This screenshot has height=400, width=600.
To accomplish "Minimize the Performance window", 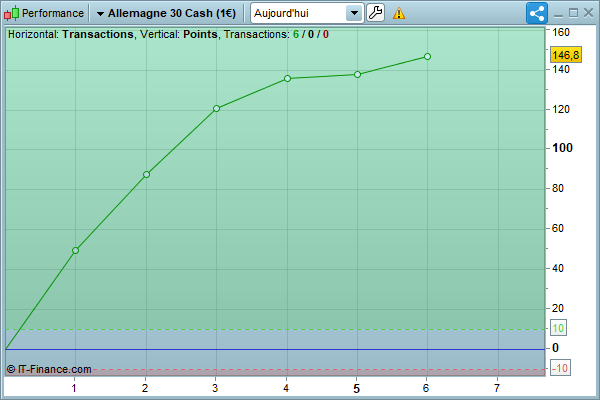I will (559, 14).
